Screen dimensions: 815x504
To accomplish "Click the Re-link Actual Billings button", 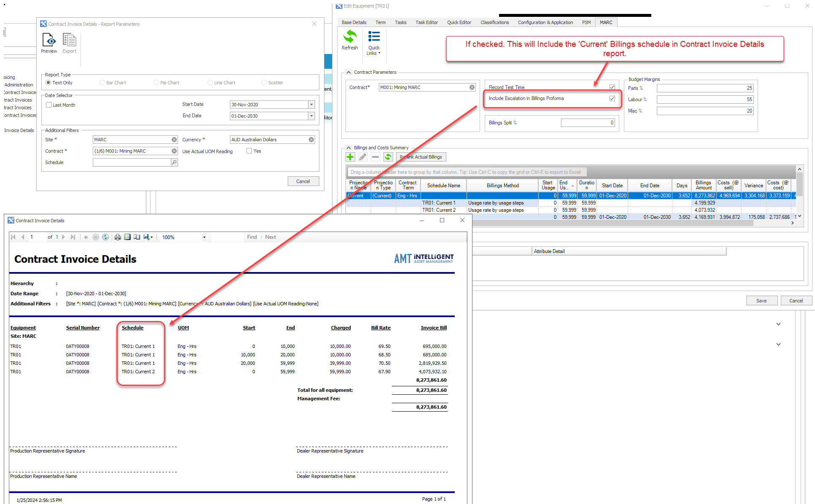I will pos(421,156).
